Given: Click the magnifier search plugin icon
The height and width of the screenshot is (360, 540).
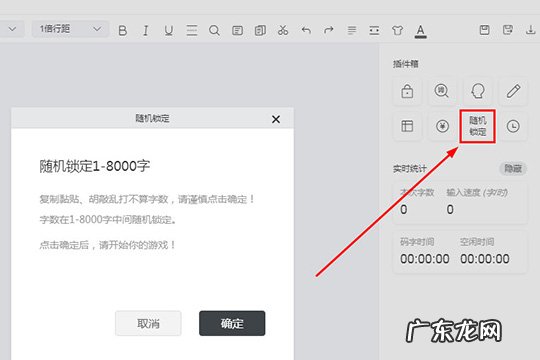Looking at the screenshot, I should tap(442, 91).
